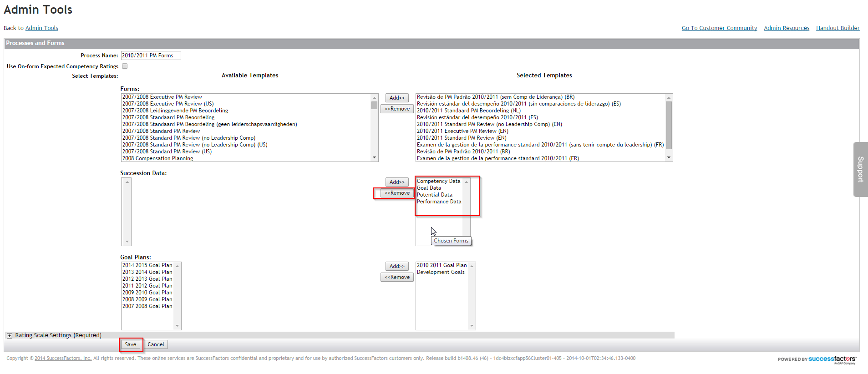Select '2007/2008 Standaard PM Beoordeling (geen leiderschapsvaardigheden)'

(x=246, y=124)
